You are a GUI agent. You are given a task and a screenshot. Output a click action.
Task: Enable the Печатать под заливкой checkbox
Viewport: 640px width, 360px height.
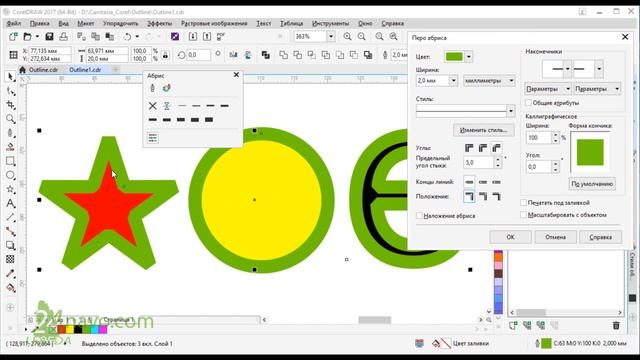523,202
